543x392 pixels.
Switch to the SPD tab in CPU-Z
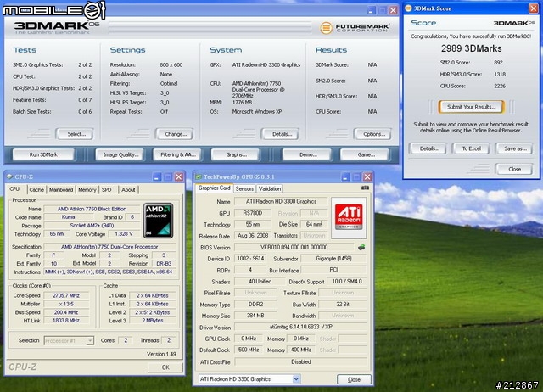tap(107, 190)
